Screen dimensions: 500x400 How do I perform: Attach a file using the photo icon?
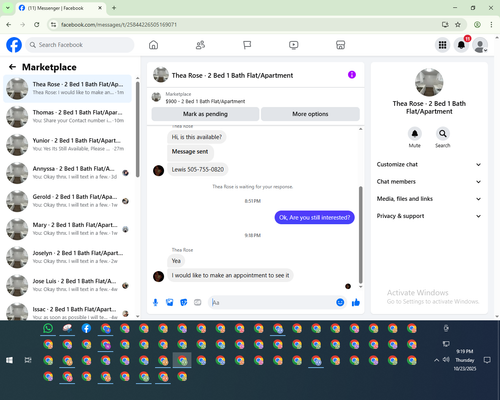(x=170, y=302)
